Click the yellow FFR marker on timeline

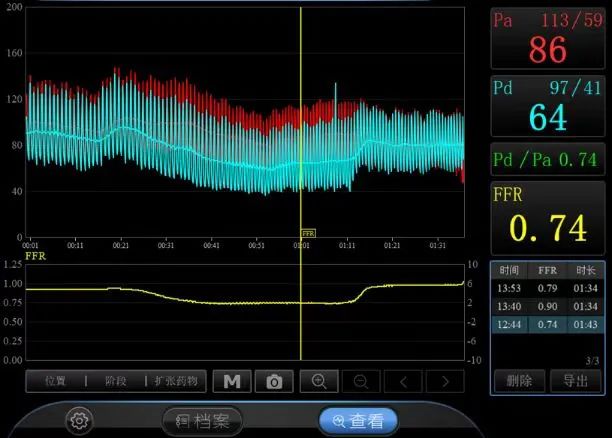point(308,231)
